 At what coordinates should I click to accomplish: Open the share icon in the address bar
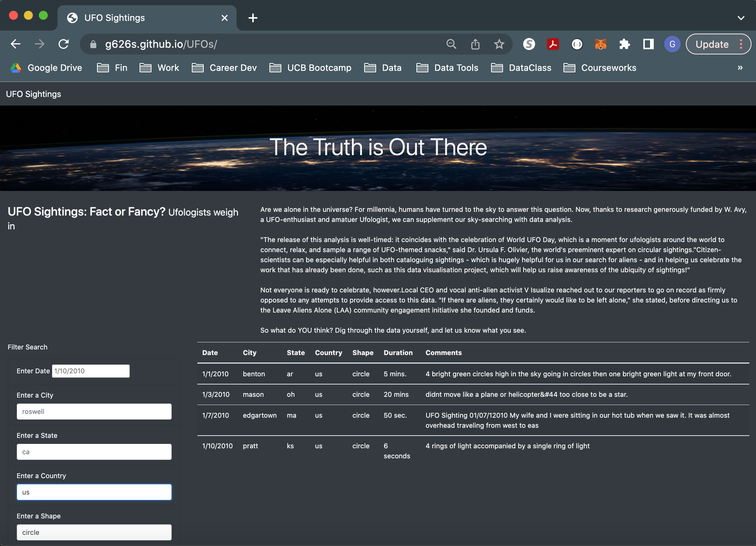pos(475,44)
